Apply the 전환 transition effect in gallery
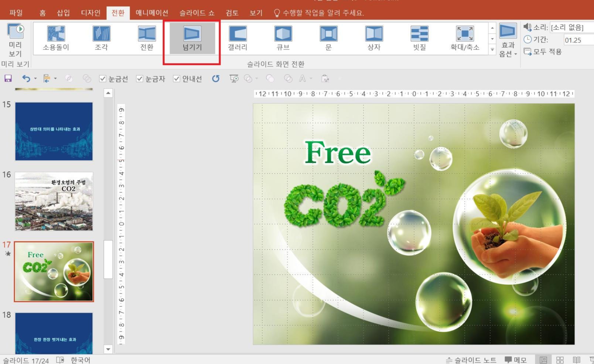Viewport: 594px width, 364px height. pos(147,38)
